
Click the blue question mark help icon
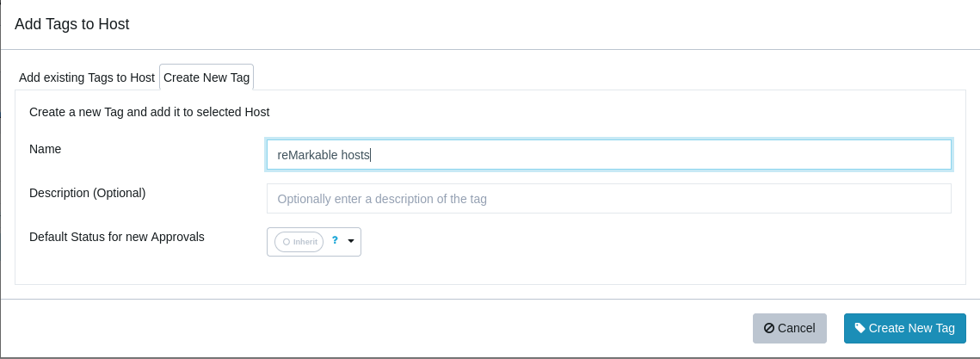click(335, 240)
